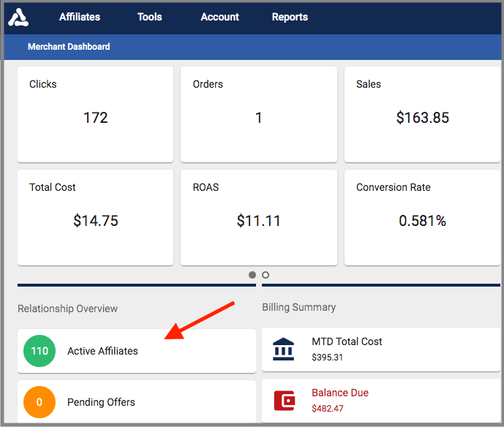The image size is (504, 427).
Task: Open the Pending Offers link
Action: 101,402
